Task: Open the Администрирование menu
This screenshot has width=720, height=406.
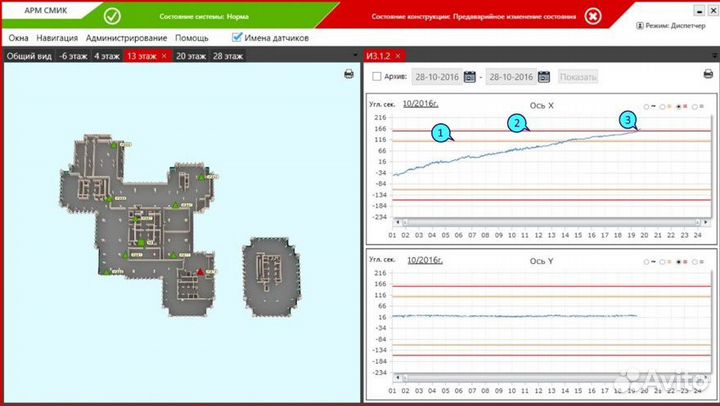Action: click(127, 37)
